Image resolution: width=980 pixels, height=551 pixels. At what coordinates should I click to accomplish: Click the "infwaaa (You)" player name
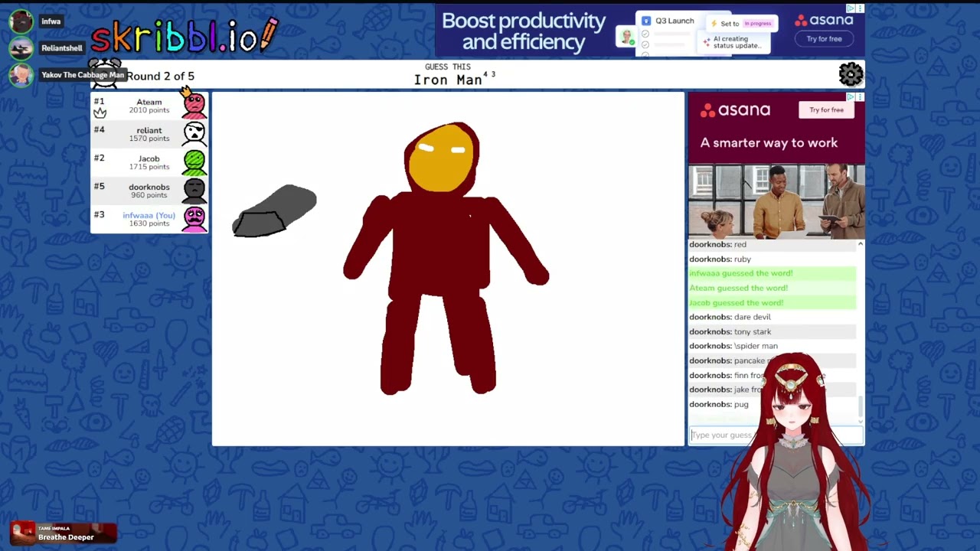point(149,215)
